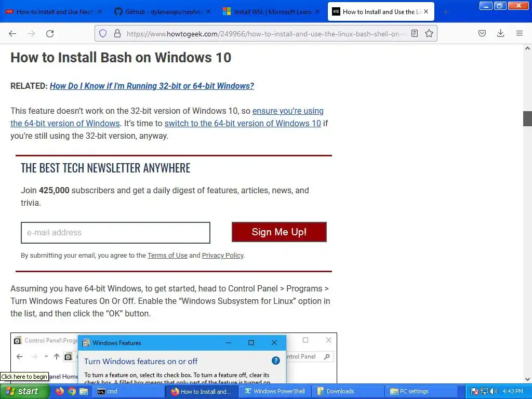Image resolution: width=532 pixels, height=399 pixels.
Task: Click the volume speaker tray icon
Action: (x=494, y=391)
